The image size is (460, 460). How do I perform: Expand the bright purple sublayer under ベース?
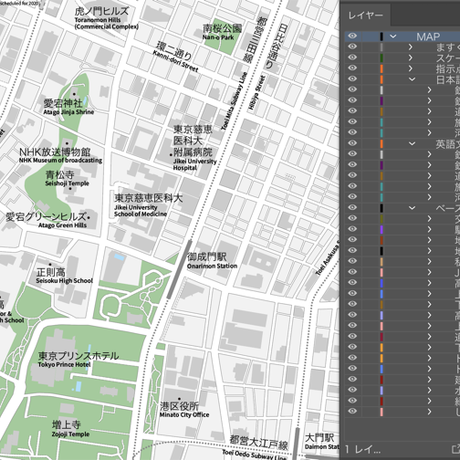(429, 229)
